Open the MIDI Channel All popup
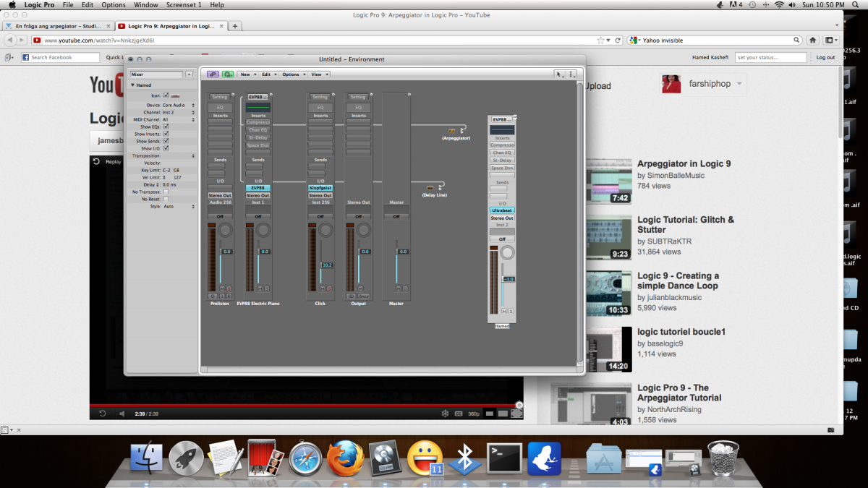This screenshot has width=868, height=488. coord(179,119)
